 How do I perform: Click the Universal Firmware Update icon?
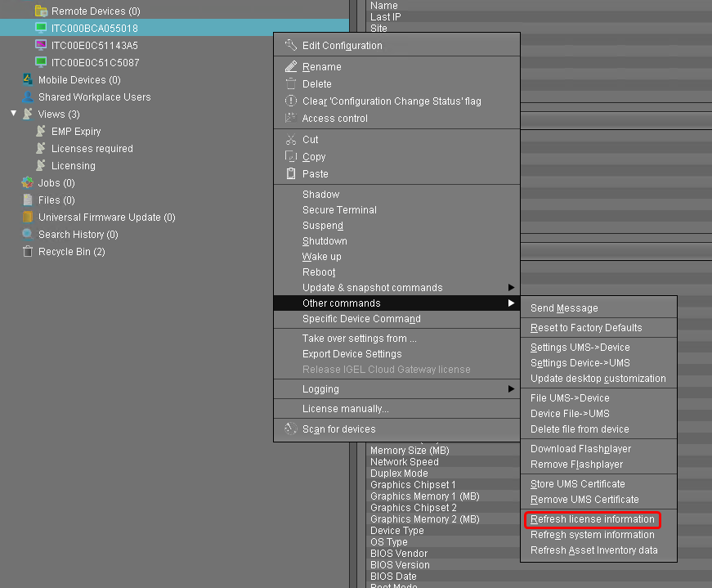click(x=28, y=218)
